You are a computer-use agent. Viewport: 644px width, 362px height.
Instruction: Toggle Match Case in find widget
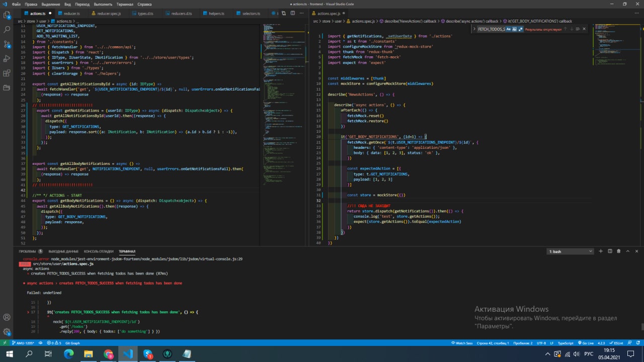point(509,29)
